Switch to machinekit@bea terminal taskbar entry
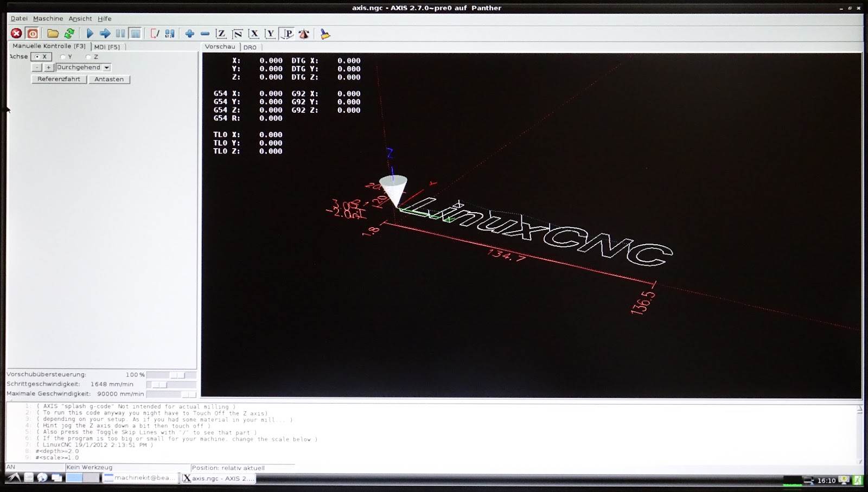 [141, 478]
